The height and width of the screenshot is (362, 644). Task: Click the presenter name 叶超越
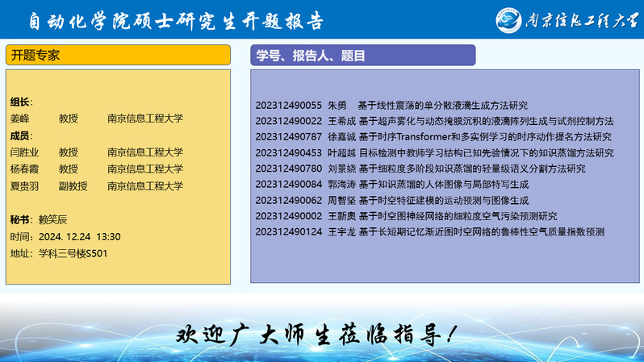point(341,152)
